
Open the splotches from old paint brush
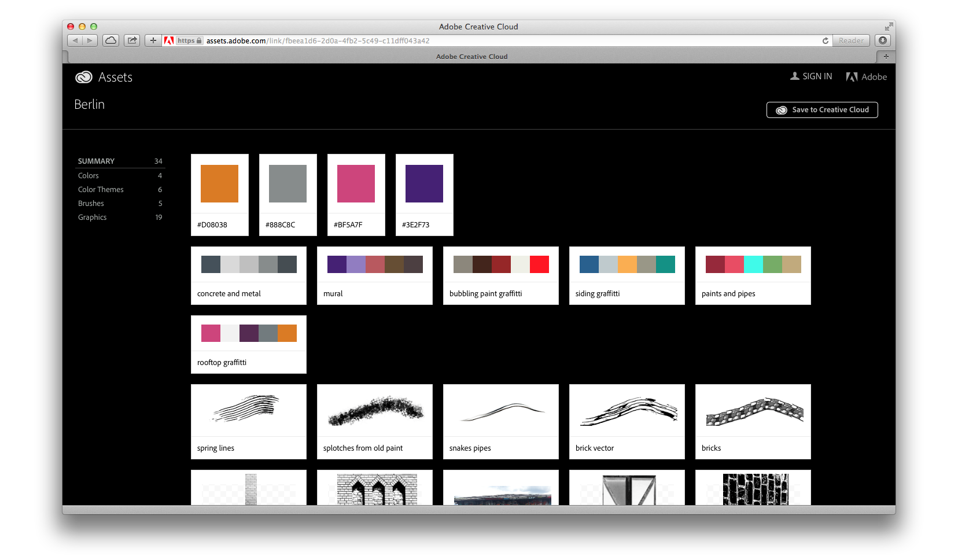click(x=375, y=422)
